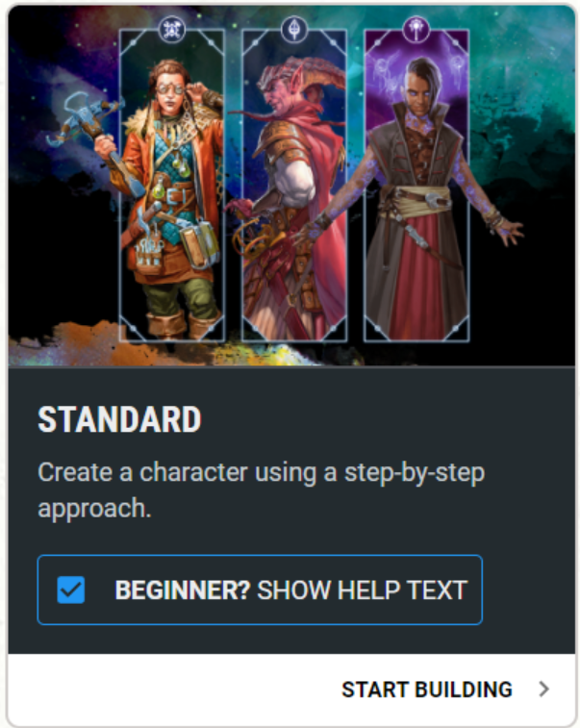Select the red horned tiefling character portrait
580x728 pixels.
294,186
